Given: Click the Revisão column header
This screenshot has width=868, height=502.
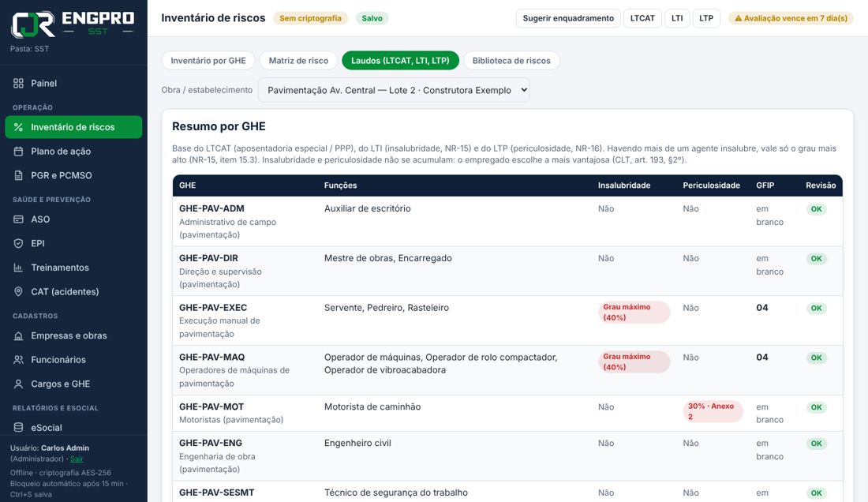Looking at the screenshot, I should click(x=821, y=185).
